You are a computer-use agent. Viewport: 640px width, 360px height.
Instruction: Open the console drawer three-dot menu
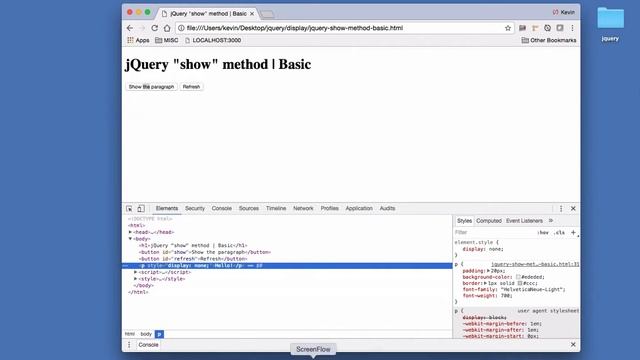129,345
